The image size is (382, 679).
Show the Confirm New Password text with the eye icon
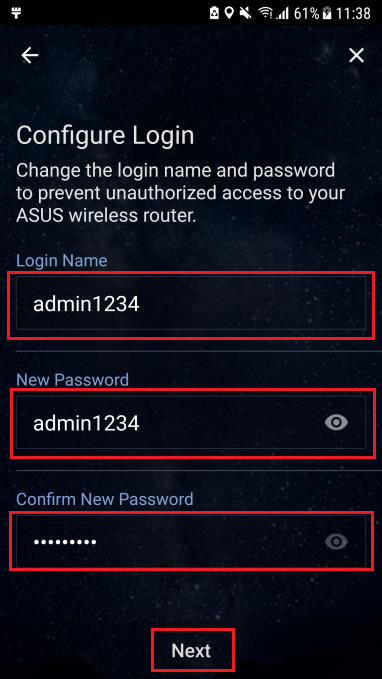(336, 541)
